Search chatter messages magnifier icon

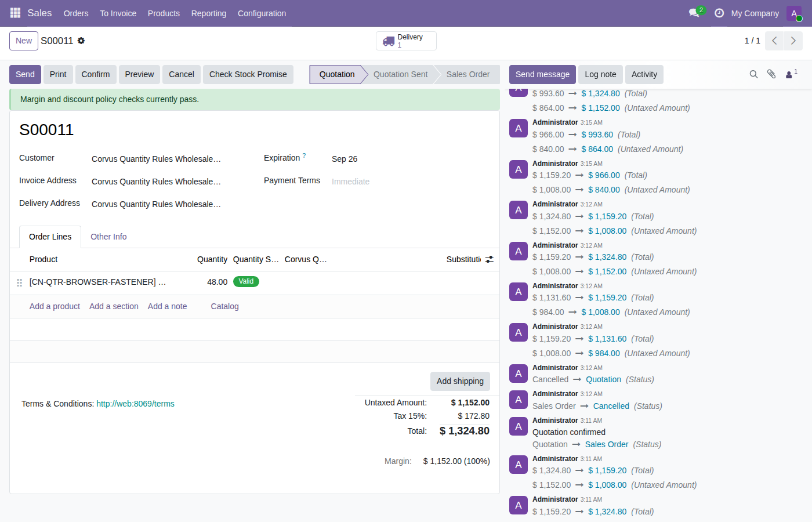click(x=753, y=74)
